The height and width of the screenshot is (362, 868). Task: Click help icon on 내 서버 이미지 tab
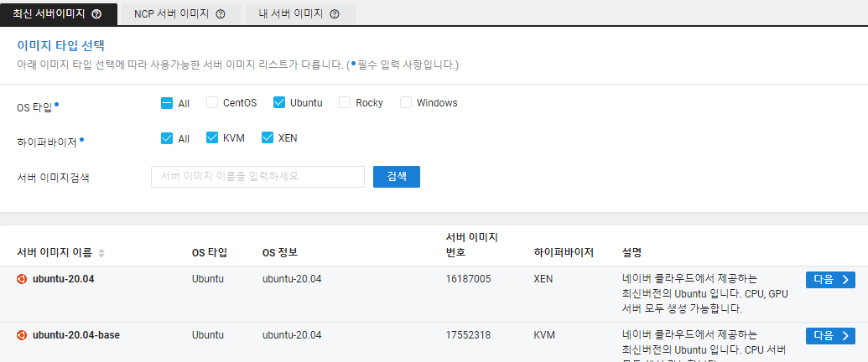point(335,14)
